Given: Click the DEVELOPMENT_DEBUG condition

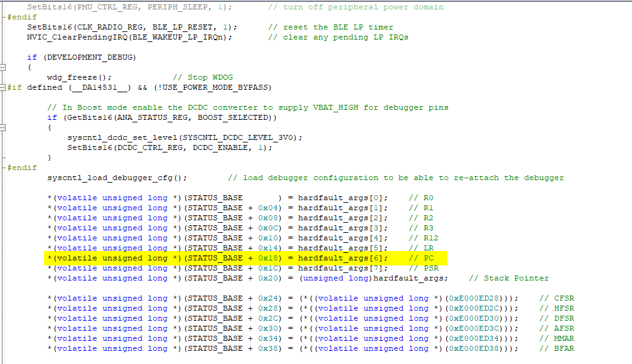Looking at the screenshot, I should coord(90,57).
